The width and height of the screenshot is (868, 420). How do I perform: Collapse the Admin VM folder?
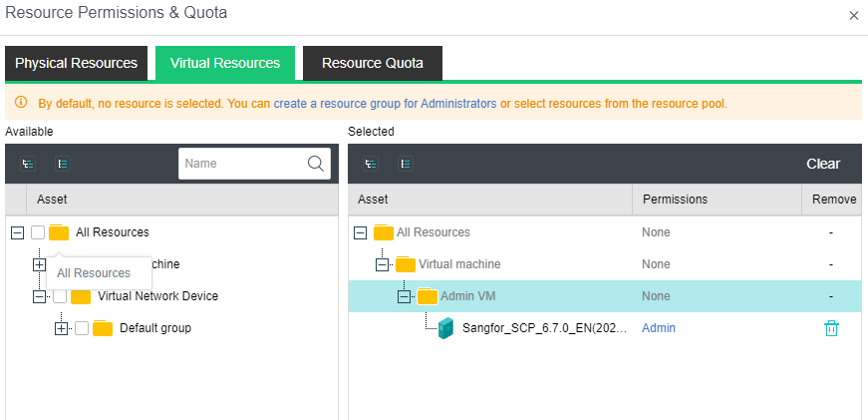point(404,296)
